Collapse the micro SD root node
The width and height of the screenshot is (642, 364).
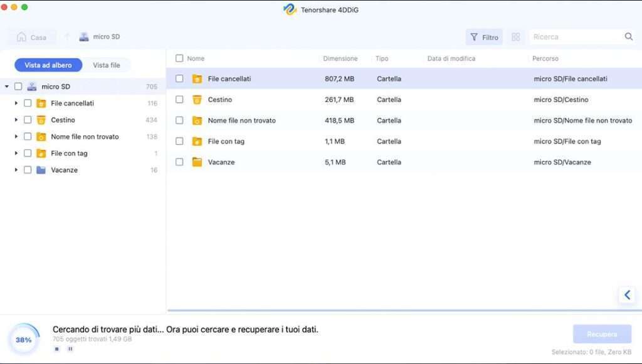point(6,86)
